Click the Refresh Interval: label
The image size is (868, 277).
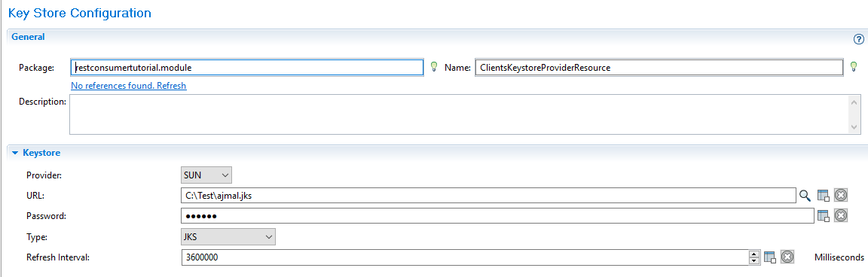click(x=58, y=257)
